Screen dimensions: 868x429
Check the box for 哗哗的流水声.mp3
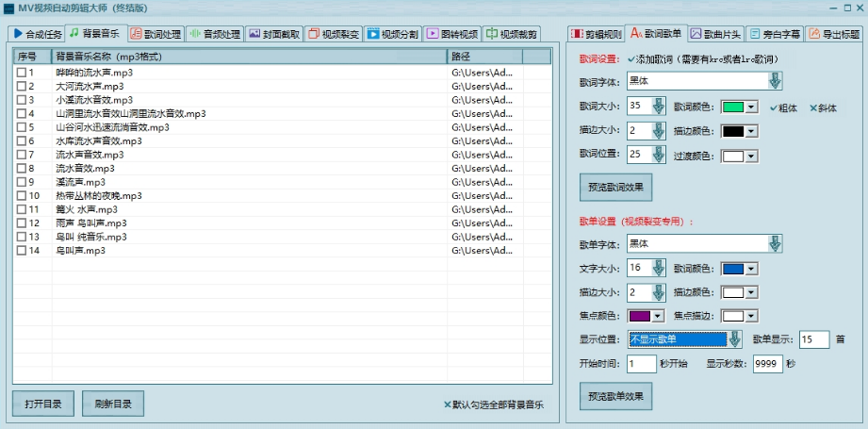(x=21, y=73)
